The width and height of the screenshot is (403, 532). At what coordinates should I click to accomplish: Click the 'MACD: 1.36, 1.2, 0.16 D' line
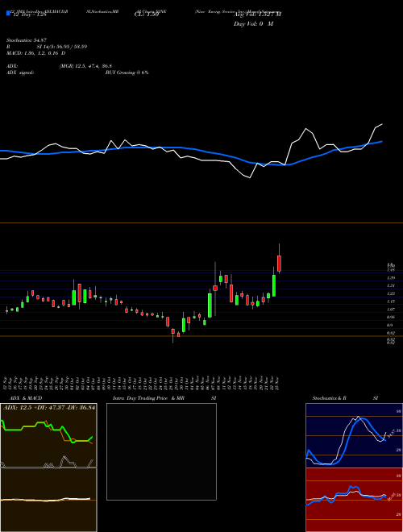point(36,53)
